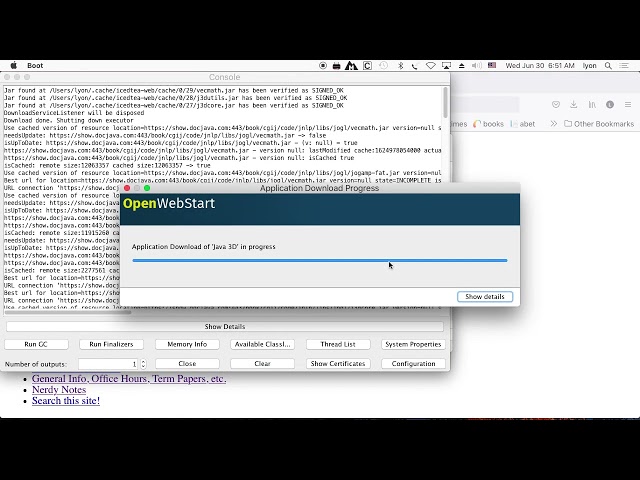Screen dimensions: 640x480
Task: Click the Pocket icon in browser toolbar
Action: (x=556, y=104)
